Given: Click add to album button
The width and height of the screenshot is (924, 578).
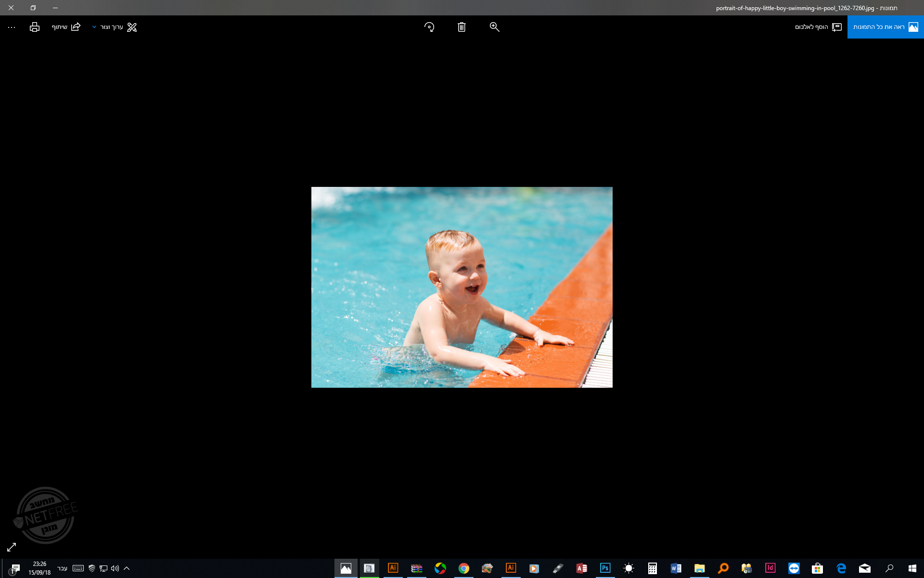Looking at the screenshot, I should pyautogui.click(x=818, y=27).
